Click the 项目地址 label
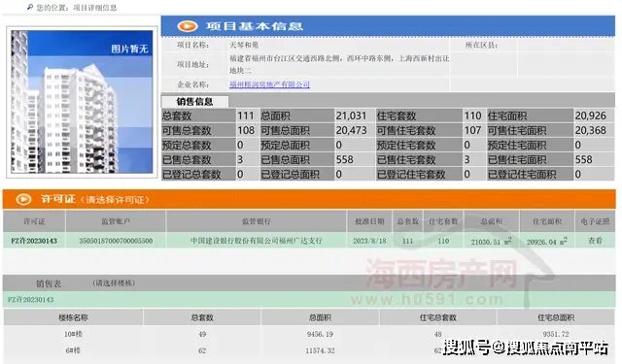Screen dimensions: 622x364 [192, 64]
